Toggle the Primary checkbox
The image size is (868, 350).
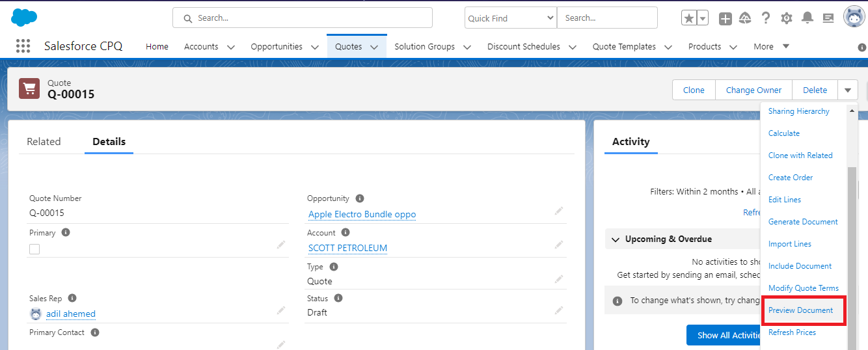pos(34,249)
